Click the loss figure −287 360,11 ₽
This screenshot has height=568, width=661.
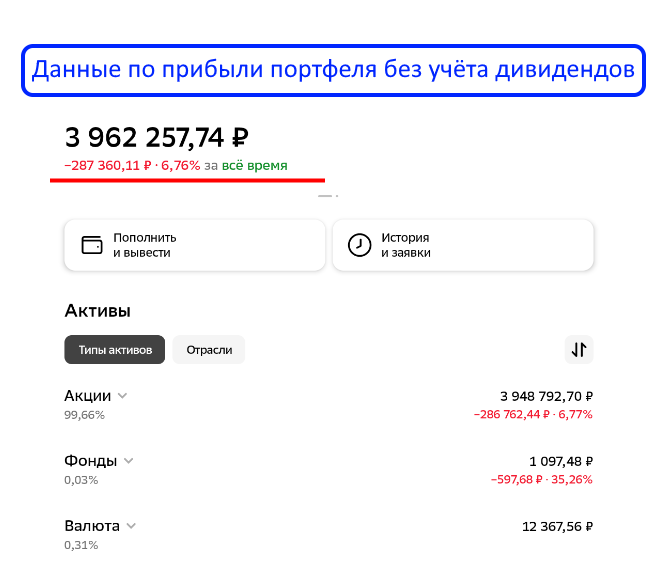[x=107, y=165]
